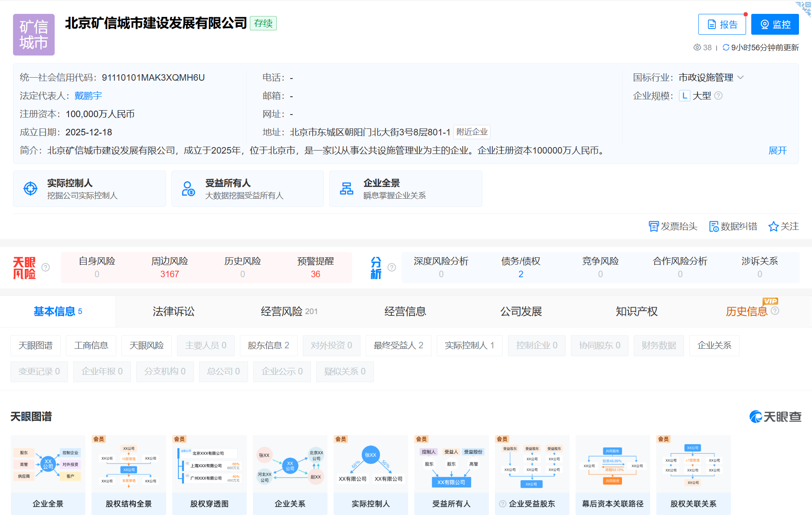Open the 股权穿透图 graph thumbnail
The width and height of the screenshot is (812, 521).
click(210, 475)
